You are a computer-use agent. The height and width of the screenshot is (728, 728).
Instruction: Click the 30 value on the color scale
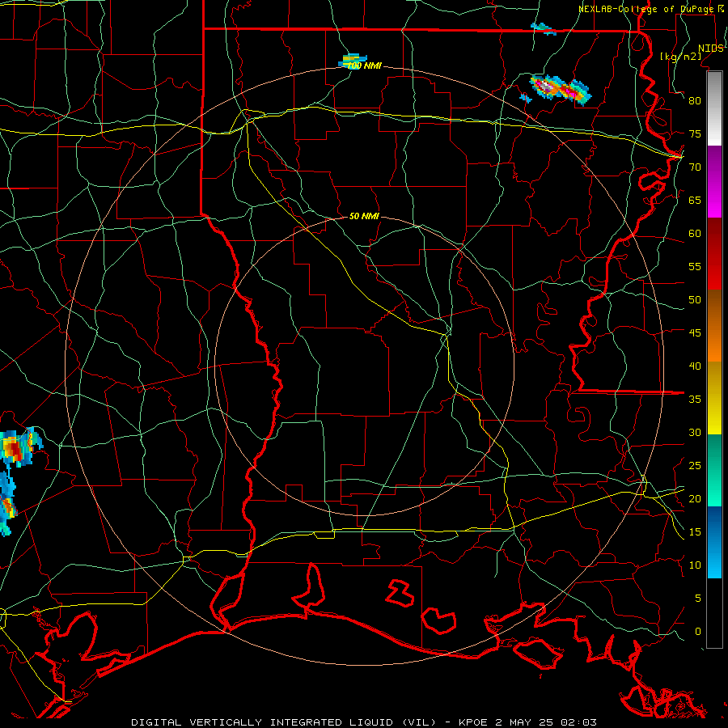pyautogui.click(x=695, y=432)
